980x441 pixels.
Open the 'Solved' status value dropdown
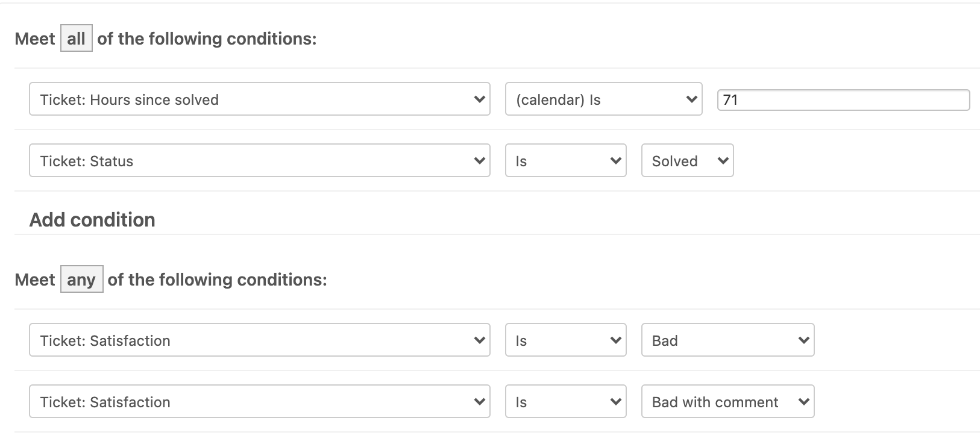(x=687, y=161)
